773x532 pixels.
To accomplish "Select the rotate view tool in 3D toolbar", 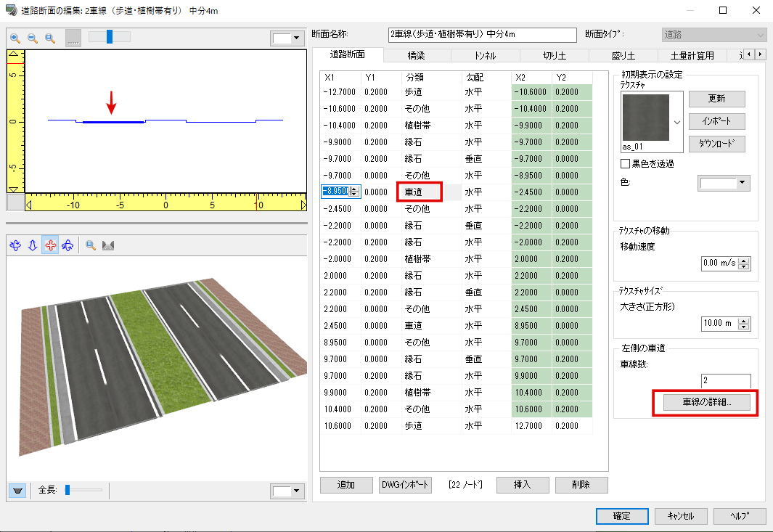I will (x=15, y=245).
